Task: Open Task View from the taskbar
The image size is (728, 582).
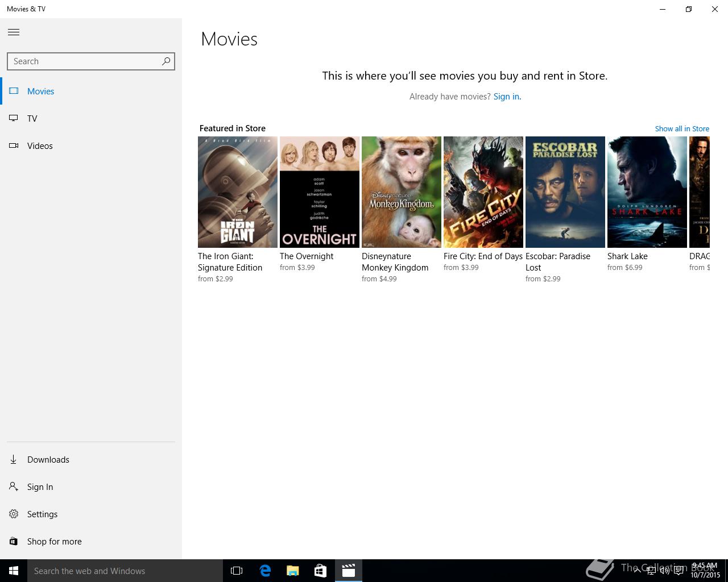Action: (x=237, y=571)
